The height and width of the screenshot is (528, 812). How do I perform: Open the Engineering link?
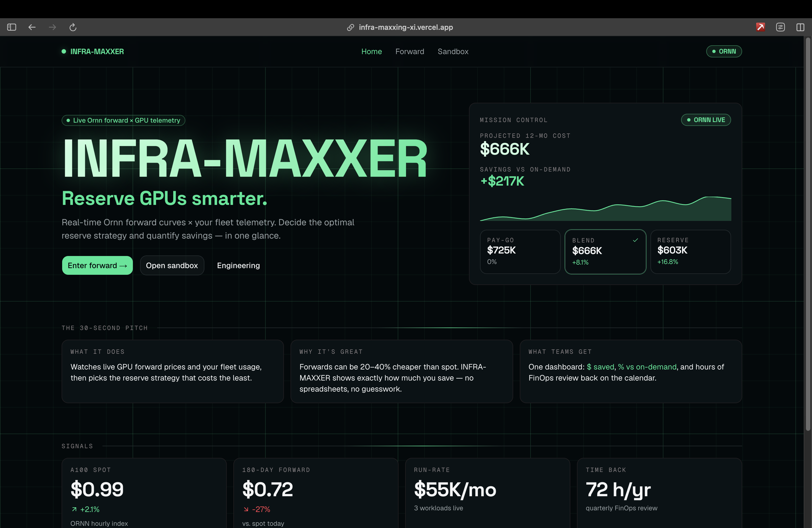click(x=238, y=265)
